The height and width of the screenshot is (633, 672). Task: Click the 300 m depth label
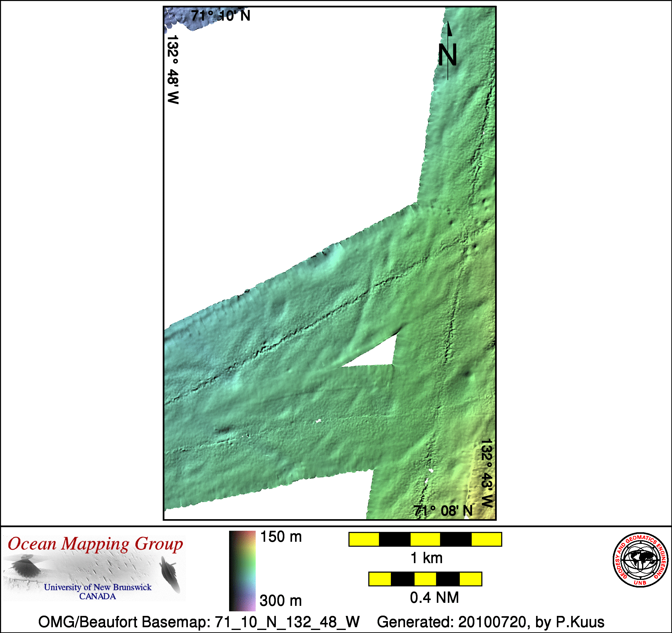tap(281, 601)
